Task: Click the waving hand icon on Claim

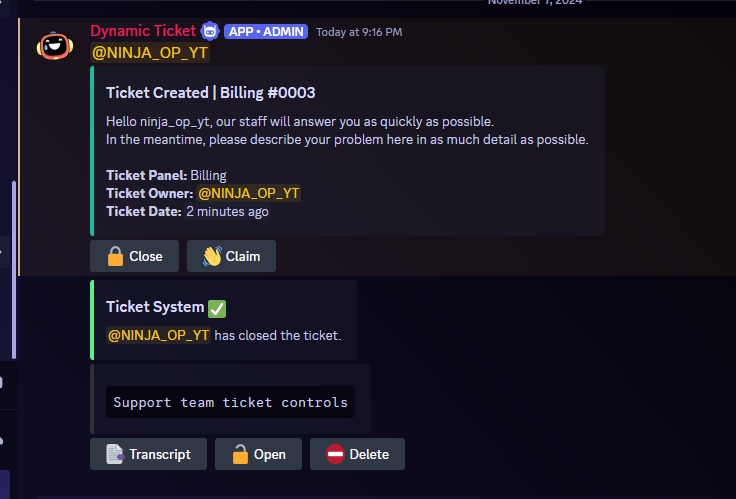Action: pyautogui.click(x=212, y=256)
